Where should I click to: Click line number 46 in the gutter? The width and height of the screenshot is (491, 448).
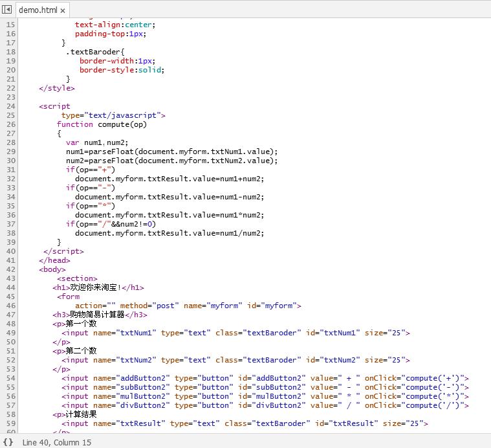10,306
